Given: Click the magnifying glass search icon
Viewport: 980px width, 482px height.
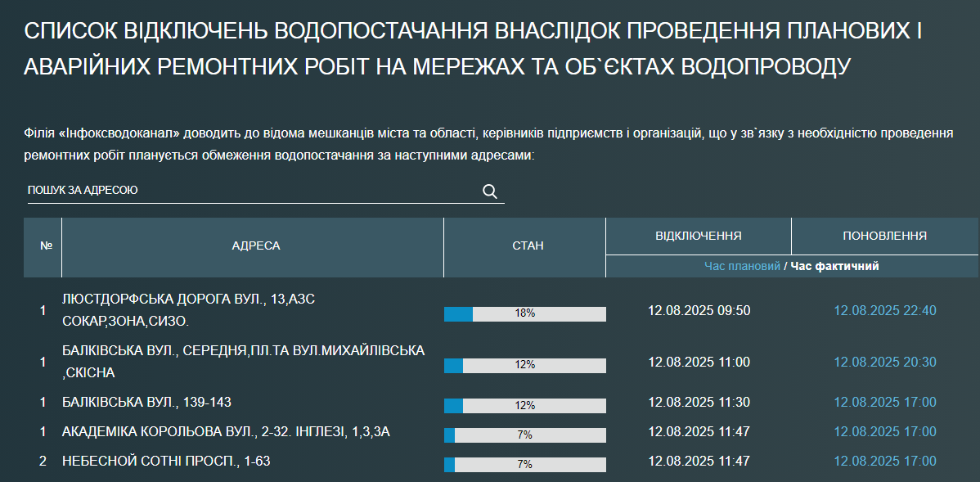Looking at the screenshot, I should click(490, 191).
